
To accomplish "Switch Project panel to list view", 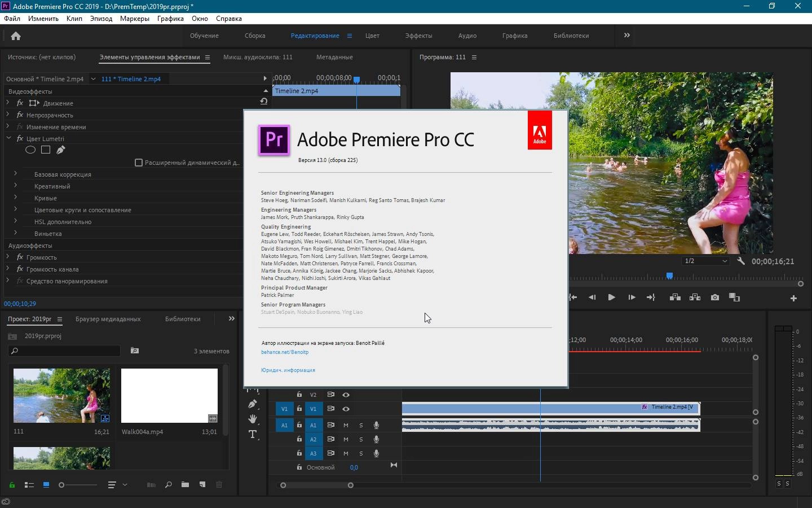I will 29,485.
